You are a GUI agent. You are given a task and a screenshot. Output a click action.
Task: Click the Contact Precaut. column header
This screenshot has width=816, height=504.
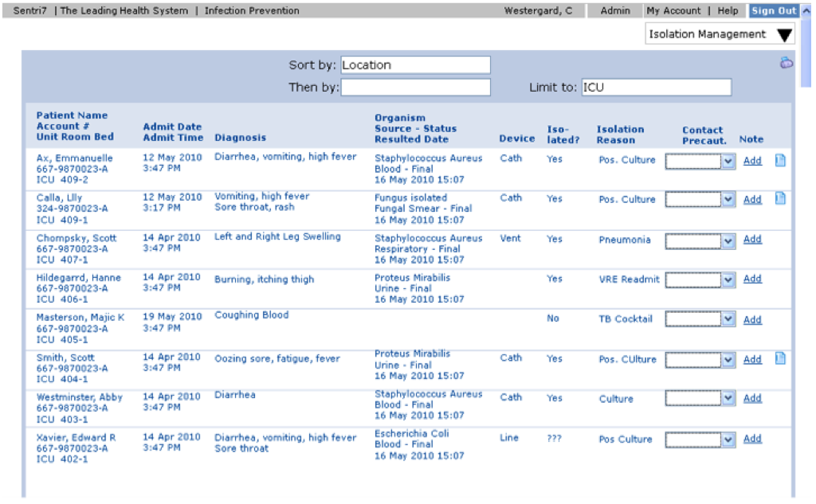pos(704,135)
